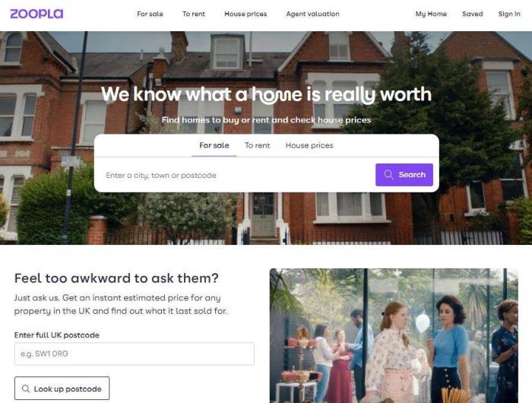
Task: Click the purple Search button
Action: coord(404,175)
